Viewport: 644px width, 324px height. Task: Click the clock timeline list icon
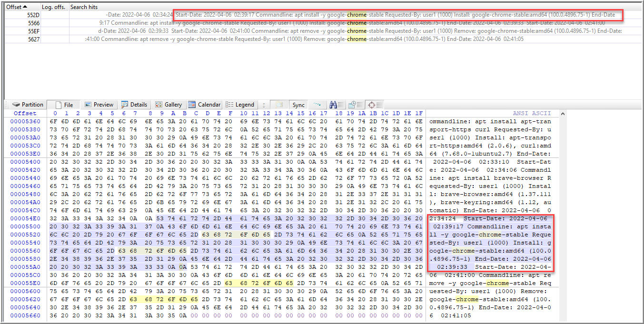355,105
